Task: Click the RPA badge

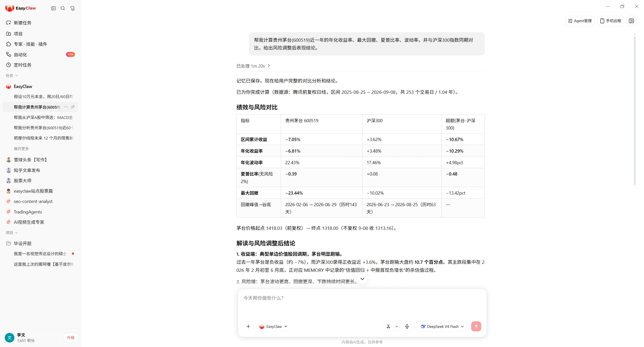Action: tap(70, 55)
